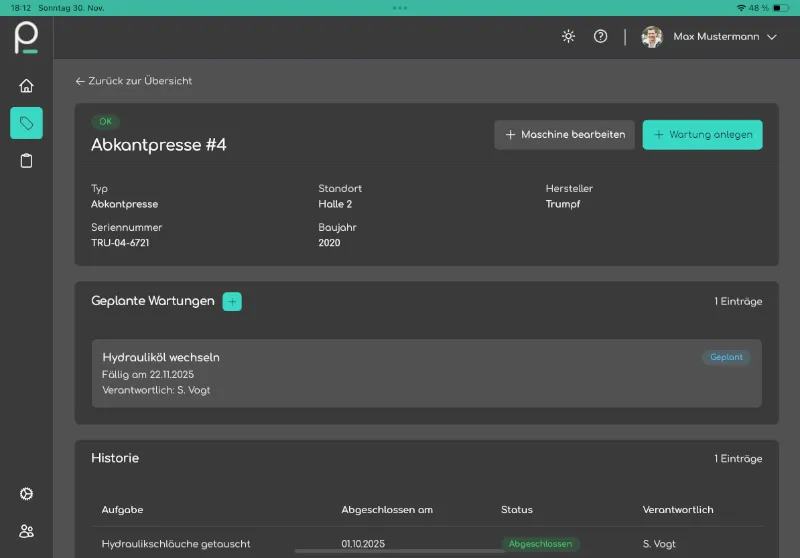This screenshot has width=800, height=558.
Task: Select the tag icon in sidebar
Action: (x=26, y=123)
